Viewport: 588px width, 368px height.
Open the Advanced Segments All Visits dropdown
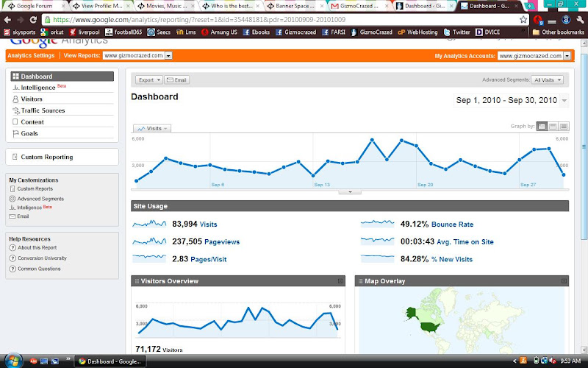[547, 80]
